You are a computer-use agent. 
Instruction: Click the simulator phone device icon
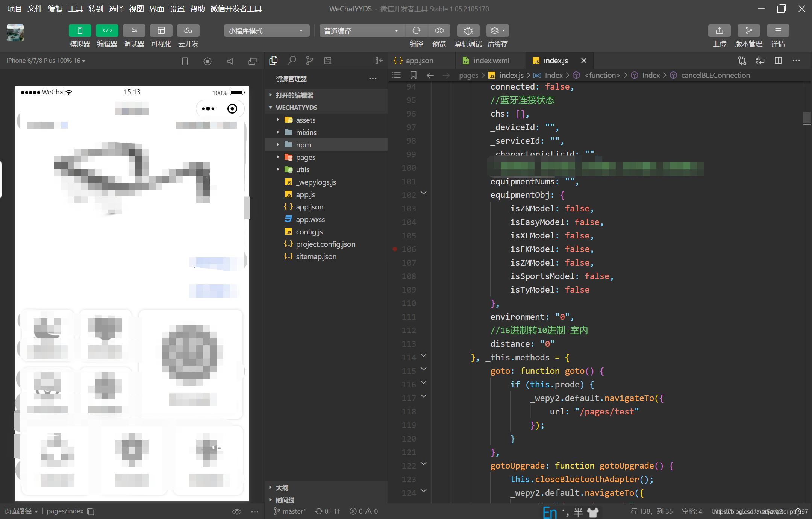click(x=185, y=61)
